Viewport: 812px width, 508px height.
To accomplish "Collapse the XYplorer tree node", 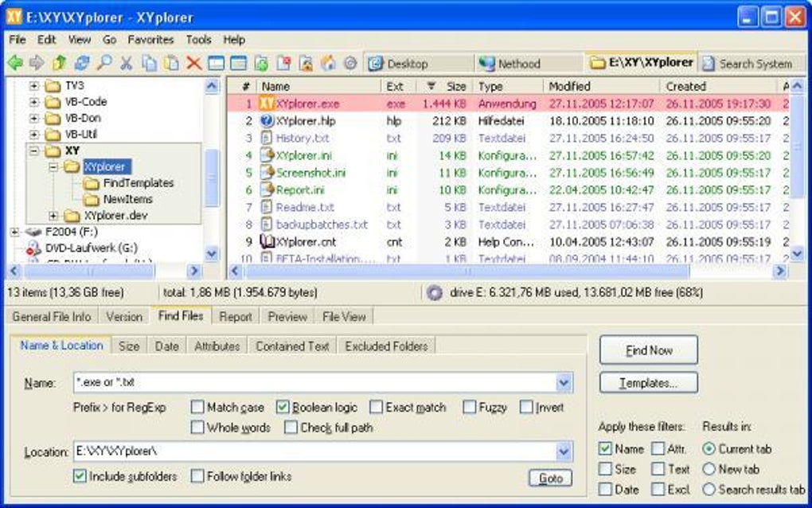I will (53, 166).
